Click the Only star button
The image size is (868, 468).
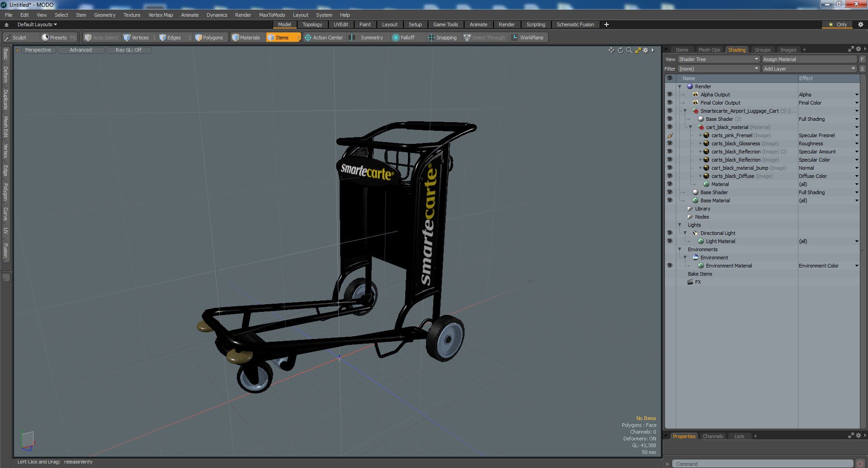[838, 24]
